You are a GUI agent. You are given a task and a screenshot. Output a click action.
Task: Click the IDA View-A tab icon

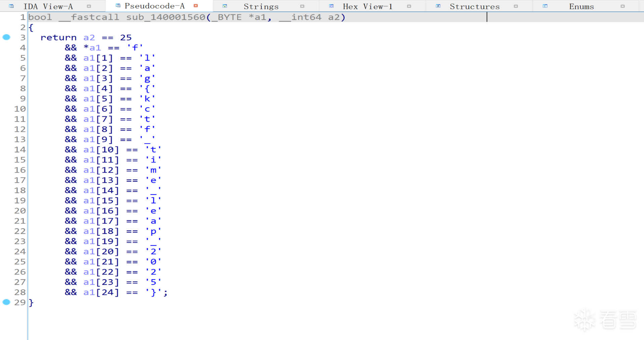[x=11, y=6]
